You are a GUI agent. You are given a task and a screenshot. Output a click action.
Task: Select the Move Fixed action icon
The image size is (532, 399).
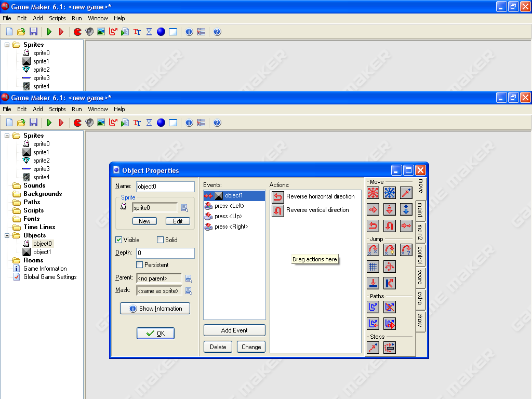(x=373, y=193)
